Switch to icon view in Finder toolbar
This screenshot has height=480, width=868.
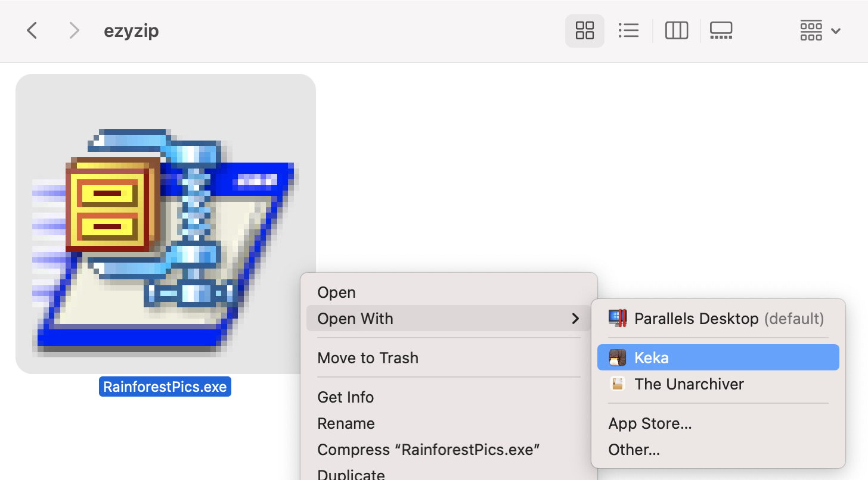[x=584, y=30]
